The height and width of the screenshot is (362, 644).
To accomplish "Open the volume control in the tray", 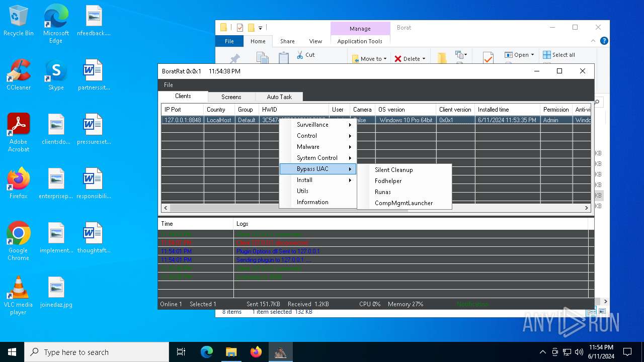I will (579, 352).
